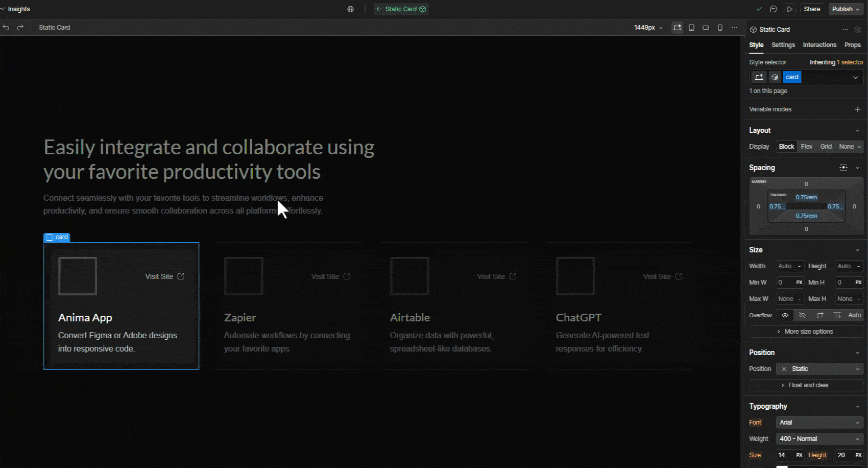Select the blue card class chip
Viewport: 868px width, 468px height.
pyautogui.click(x=792, y=77)
